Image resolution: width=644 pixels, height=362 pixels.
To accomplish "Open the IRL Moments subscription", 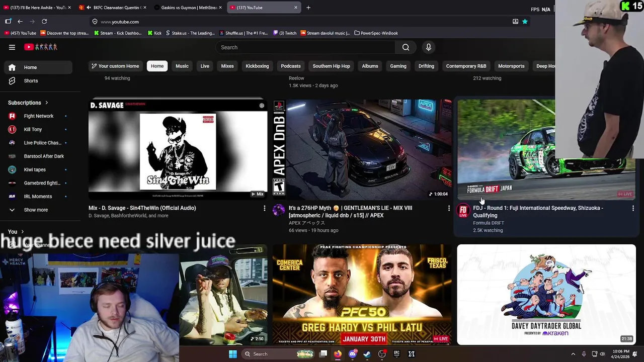I will pyautogui.click(x=38, y=197).
